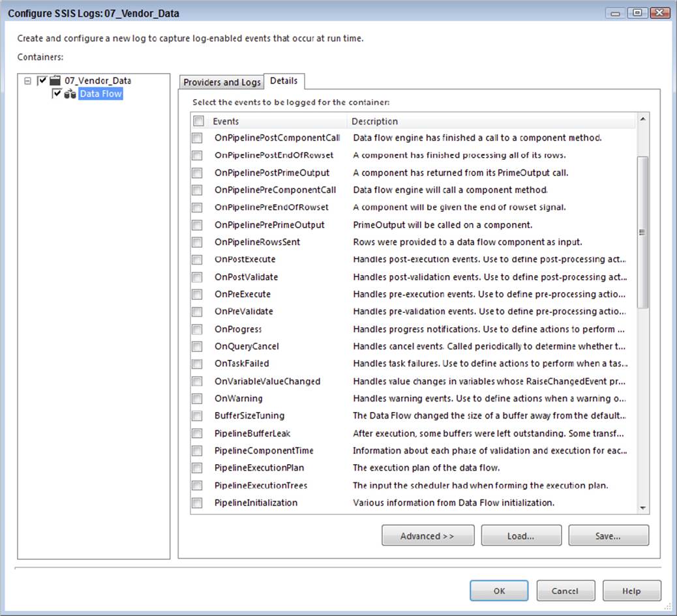677x616 pixels.
Task: Check the select-all Events header checkbox
Action: point(199,121)
